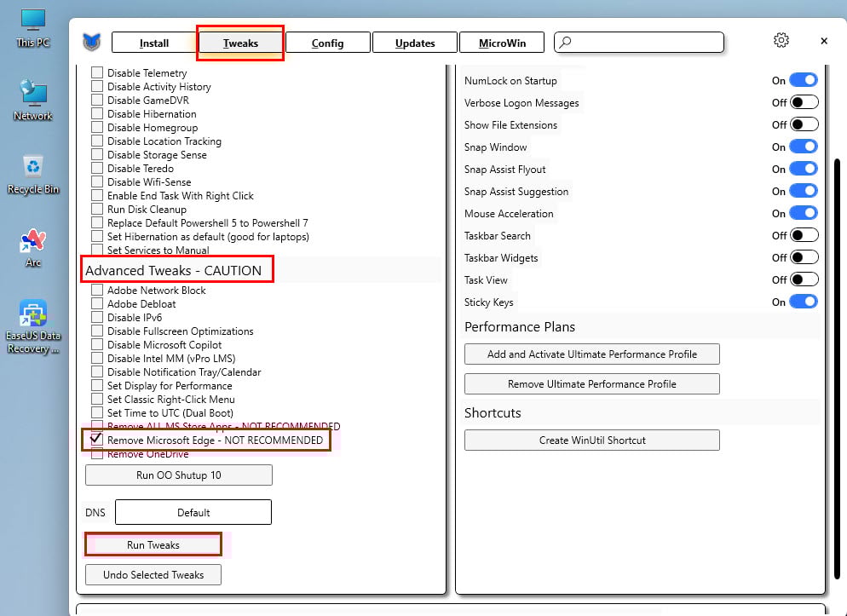This screenshot has height=616, width=847.
Task: Check Remove OneDrive
Action: (97, 454)
